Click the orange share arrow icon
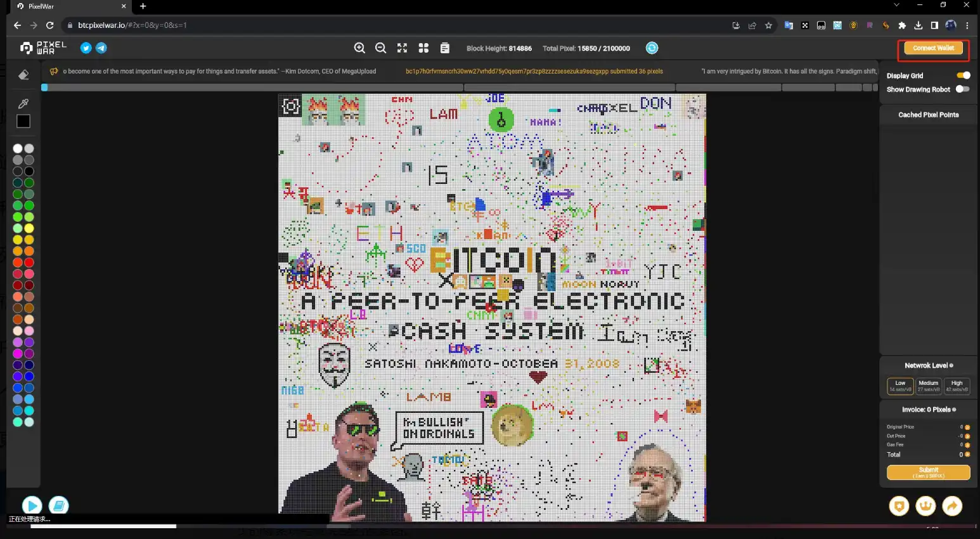Image resolution: width=980 pixels, height=539 pixels. click(x=952, y=505)
